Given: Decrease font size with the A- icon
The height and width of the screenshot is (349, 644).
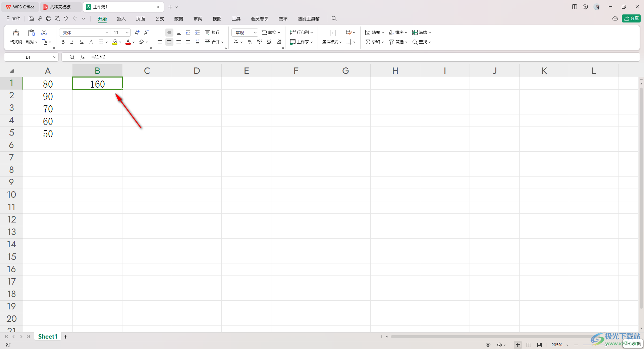Looking at the screenshot, I should (x=146, y=33).
